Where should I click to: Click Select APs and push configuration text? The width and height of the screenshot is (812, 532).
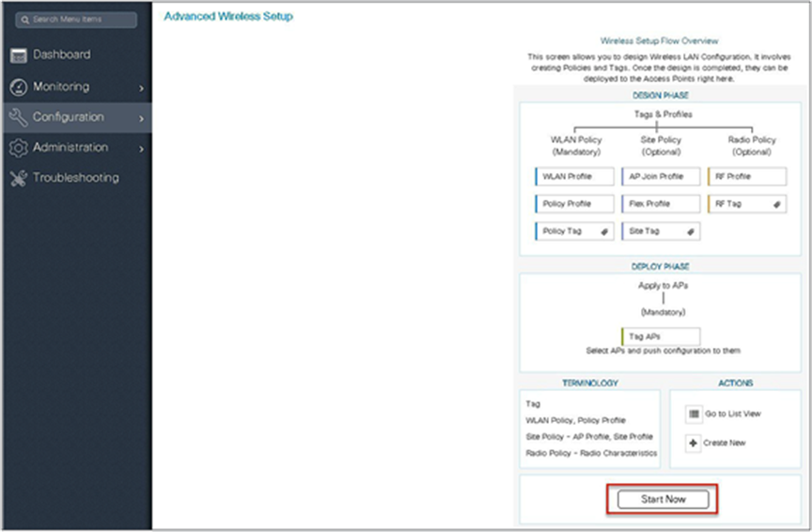click(663, 352)
